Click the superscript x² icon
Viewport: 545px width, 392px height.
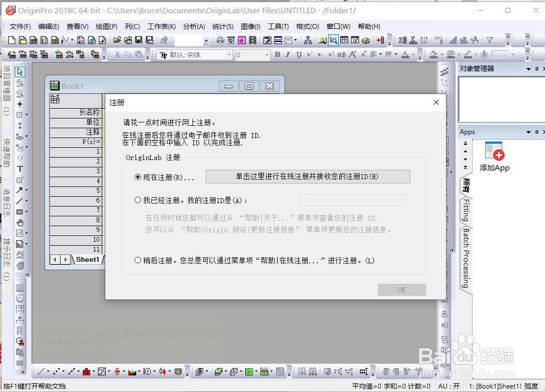[310, 54]
